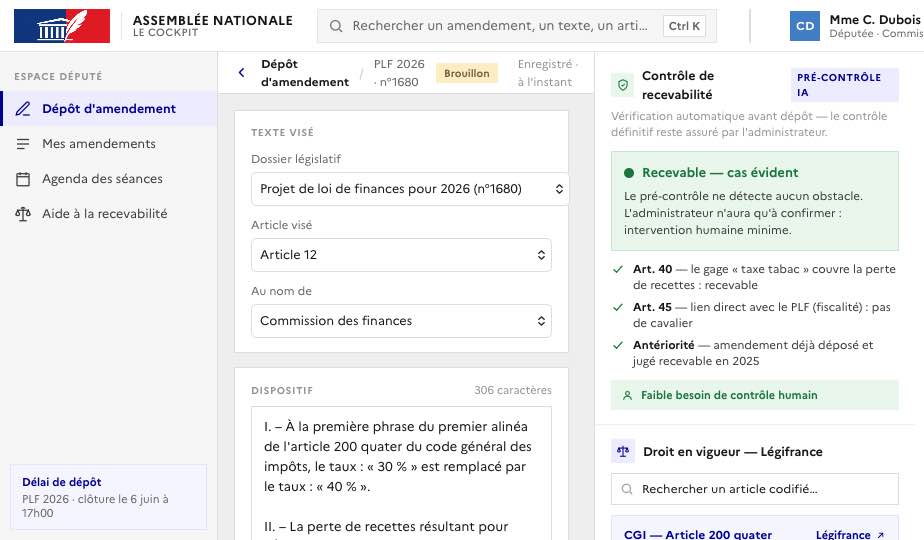This screenshot has height=540, width=924.
Task: Click the search magnifier icon in top bar
Action: tap(336, 26)
